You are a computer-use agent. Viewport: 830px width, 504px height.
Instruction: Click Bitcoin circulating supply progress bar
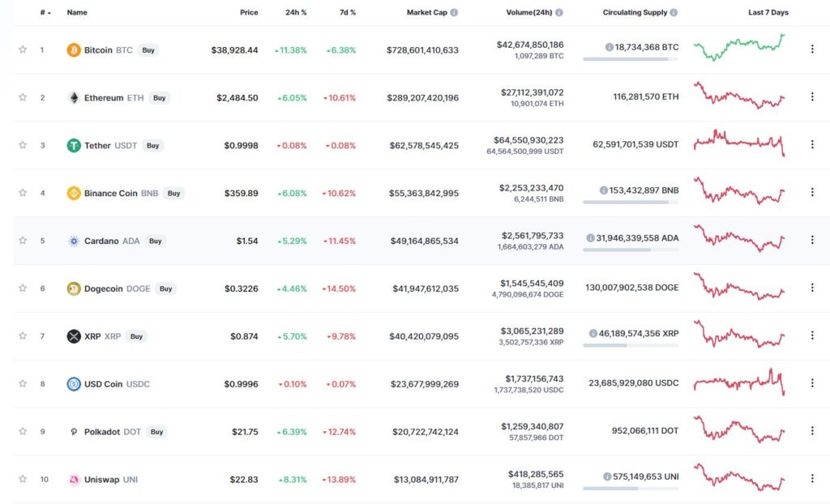[x=631, y=59]
